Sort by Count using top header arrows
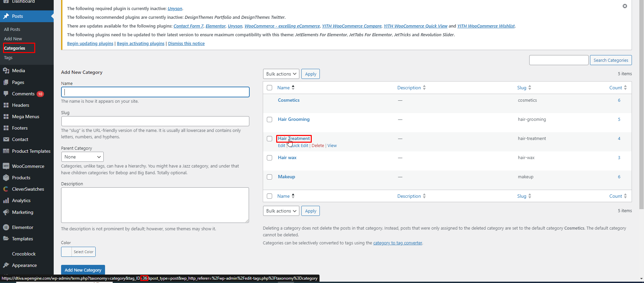The image size is (644, 283). click(625, 87)
